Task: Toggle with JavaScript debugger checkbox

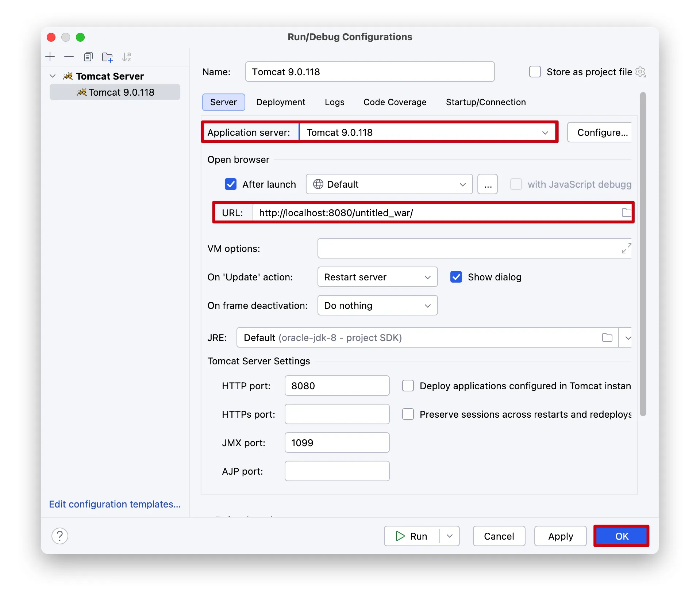Action: (516, 184)
